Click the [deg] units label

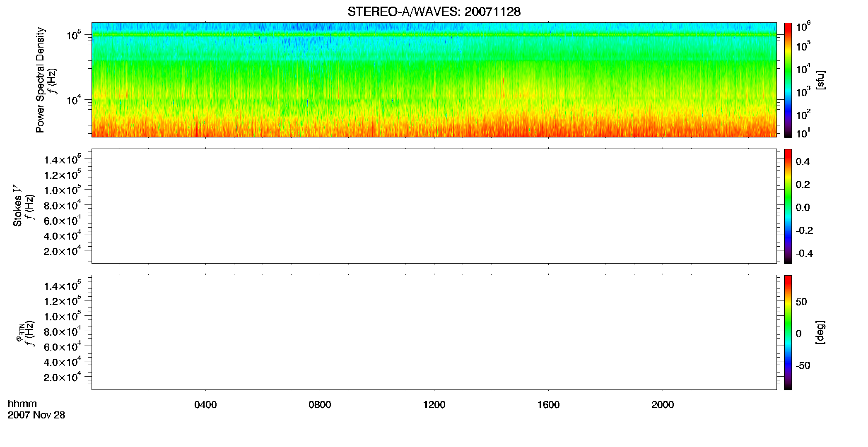(x=820, y=332)
